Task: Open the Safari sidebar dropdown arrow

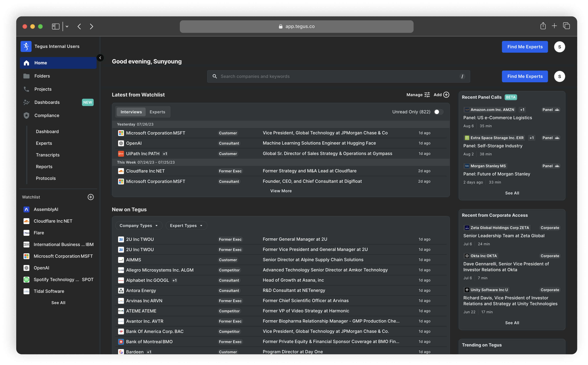Action: coord(67,27)
